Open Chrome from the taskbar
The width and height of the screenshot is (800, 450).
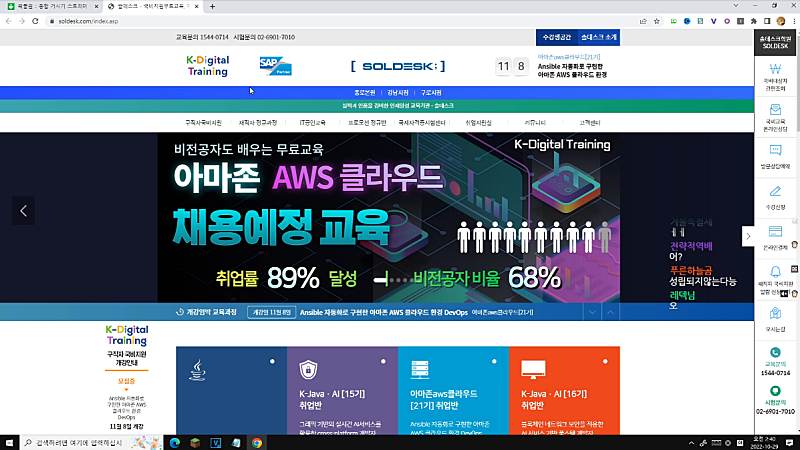pos(257,442)
